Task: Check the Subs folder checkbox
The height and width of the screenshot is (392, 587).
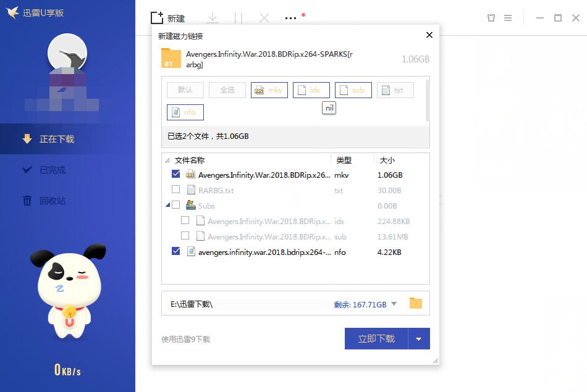Action: click(x=175, y=204)
